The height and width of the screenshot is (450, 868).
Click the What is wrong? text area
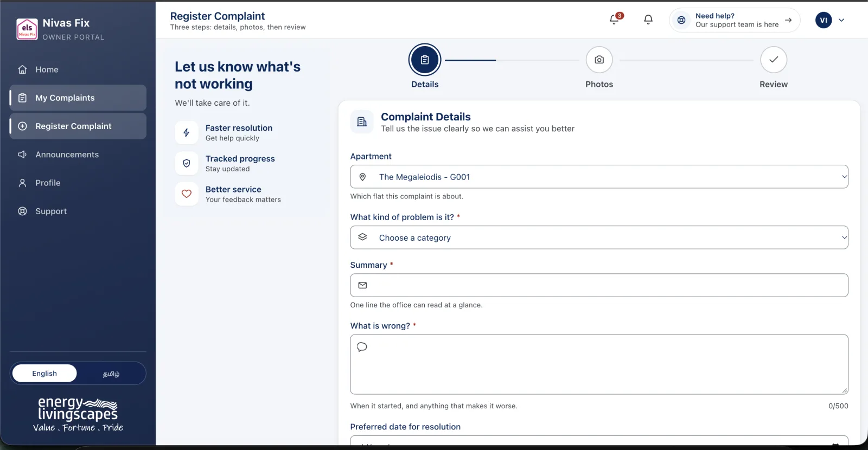(x=599, y=364)
